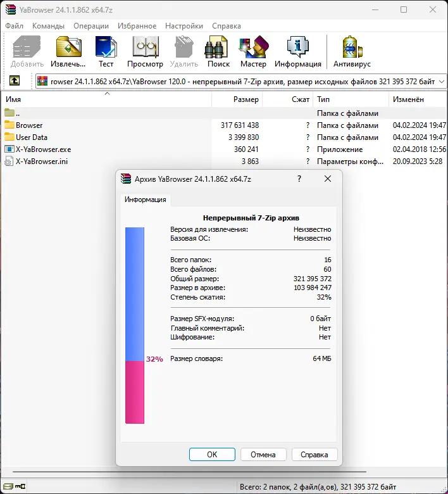
Task: Open the Избранное menu
Action: 137,26
